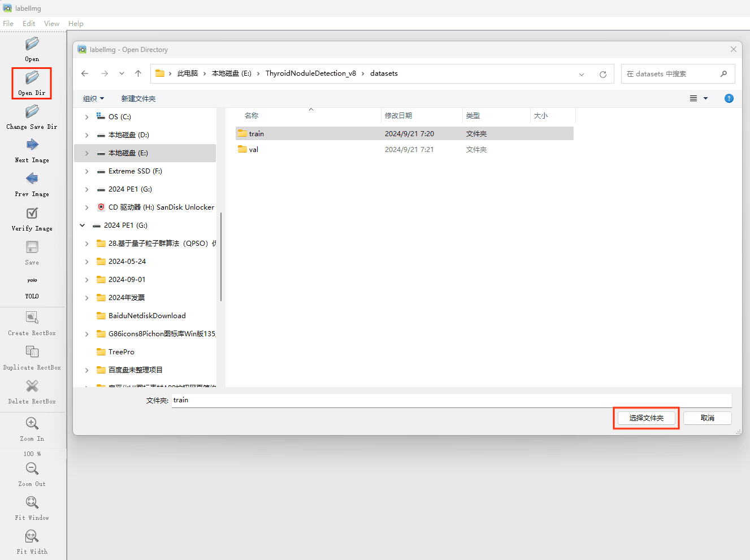Open the 组织 dropdown menu
This screenshot has width=750, height=560.
tap(93, 98)
